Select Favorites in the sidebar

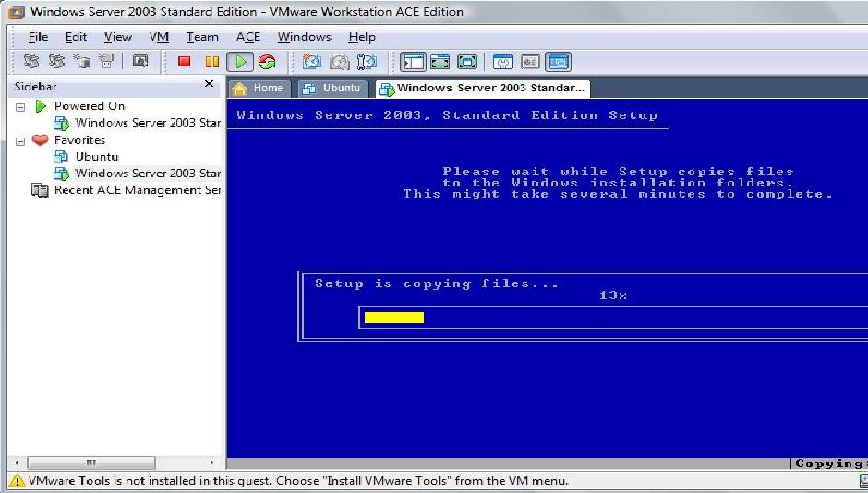coord(79,140)
